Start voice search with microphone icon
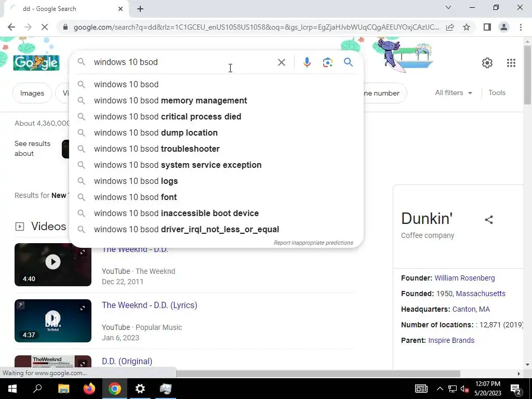Viewport: 532px width, 399px height. (307, 62)
